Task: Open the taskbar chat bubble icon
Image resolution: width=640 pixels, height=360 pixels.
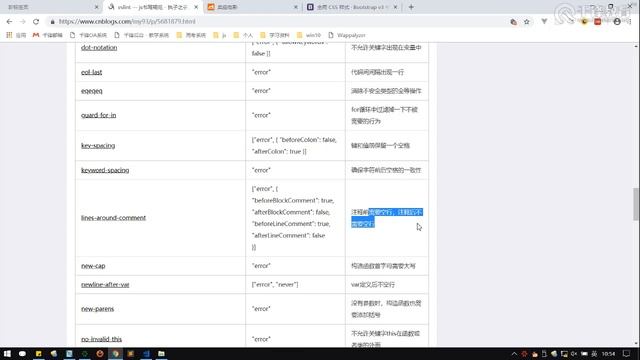Action: click(22, 353)
